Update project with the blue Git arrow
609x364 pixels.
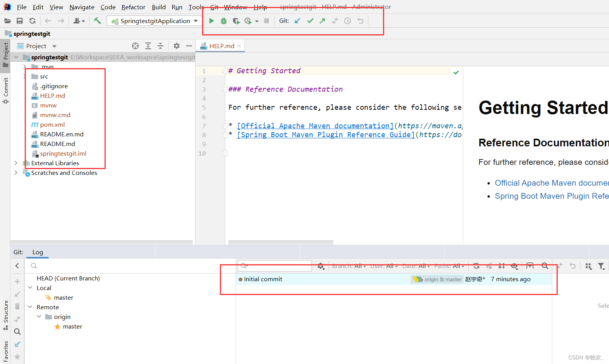pyautogui.click(x=297, y=21)
